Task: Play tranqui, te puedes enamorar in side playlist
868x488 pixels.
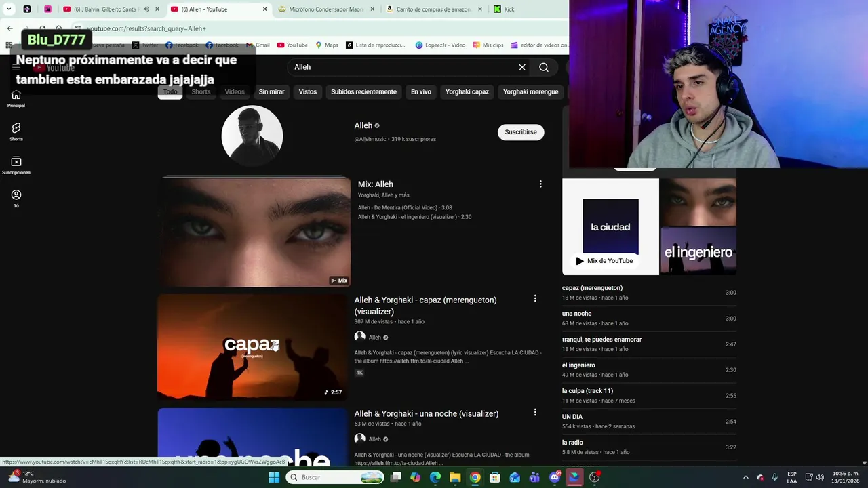Action: [649, 344]
